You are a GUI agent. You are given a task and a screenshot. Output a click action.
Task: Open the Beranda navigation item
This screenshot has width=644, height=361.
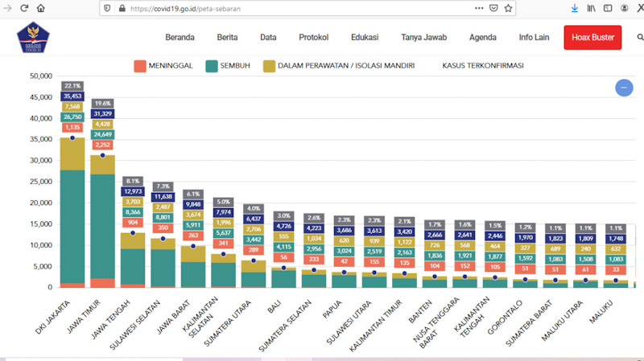pos(180,38)
